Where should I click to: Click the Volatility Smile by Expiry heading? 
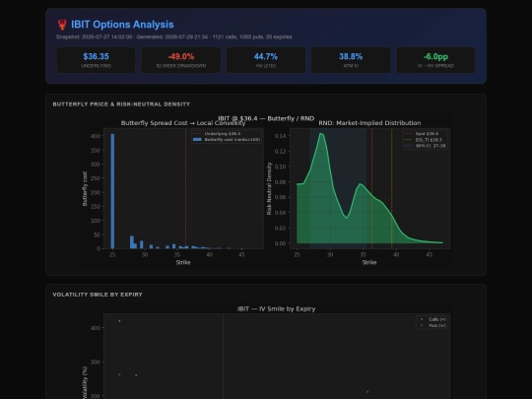pyautogui.click(x=98, y=295)
